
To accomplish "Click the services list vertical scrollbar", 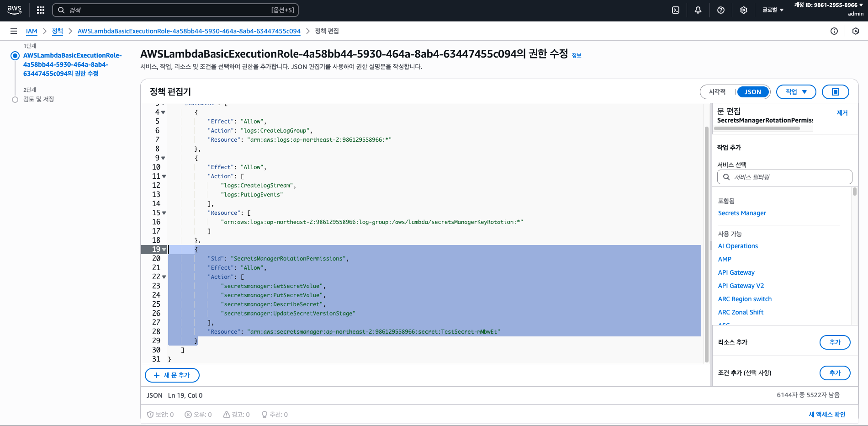I will pos(854,192).
